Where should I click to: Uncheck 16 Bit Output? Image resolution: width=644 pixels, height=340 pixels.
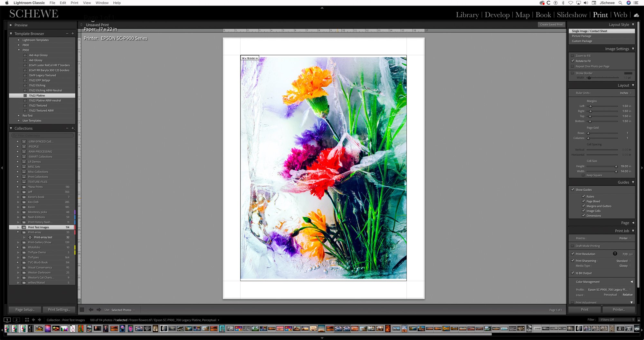click(573, 273)
